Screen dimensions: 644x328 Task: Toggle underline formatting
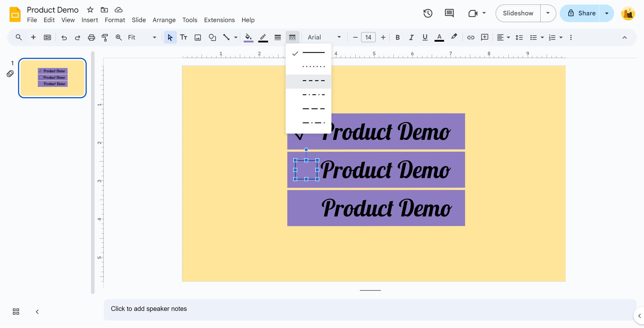coord(425,37)
